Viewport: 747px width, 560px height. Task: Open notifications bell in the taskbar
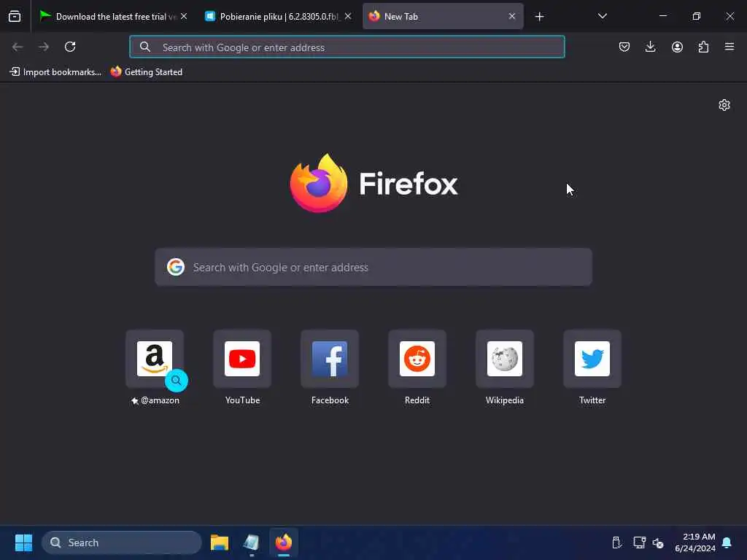coord(727,542)
